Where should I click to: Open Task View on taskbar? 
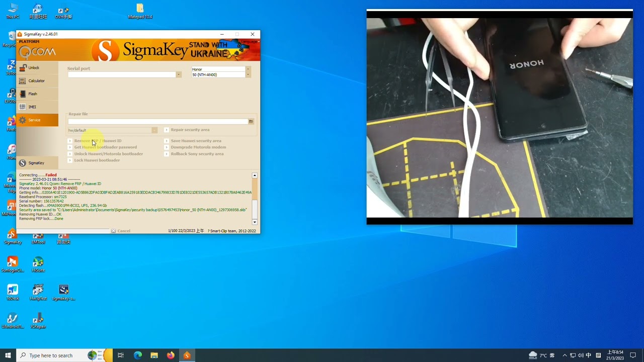121,355
